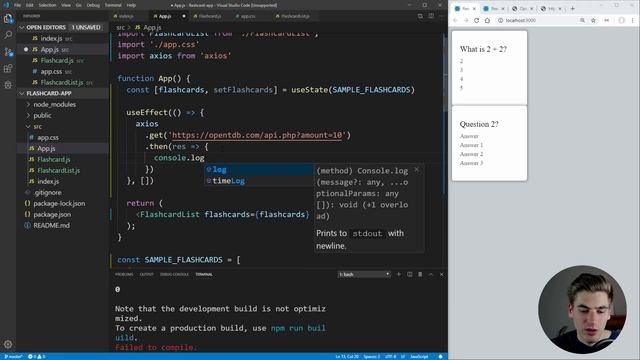The image size is (640, 360).
Task: Click Chrome profile avatar icon
Action: pyautogui.click(x=622, y=20)
